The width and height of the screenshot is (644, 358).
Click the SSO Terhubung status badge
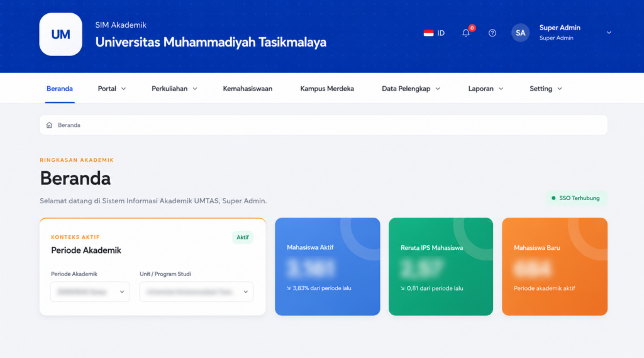[576, 198]
